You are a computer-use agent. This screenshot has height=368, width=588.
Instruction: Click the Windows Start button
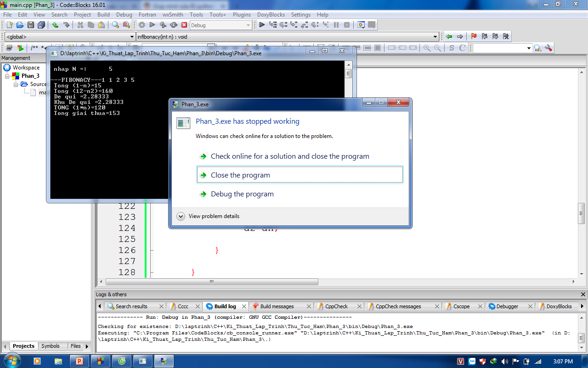click(x=11, y=361)
